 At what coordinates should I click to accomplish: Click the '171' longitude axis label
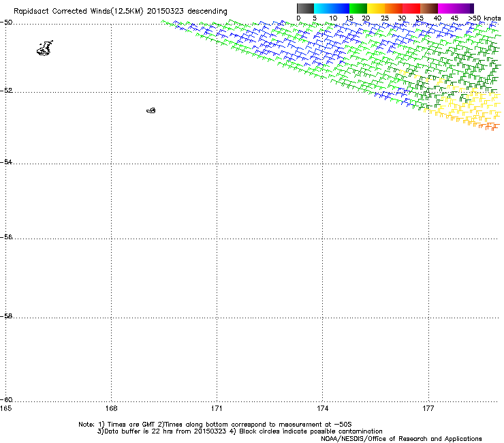(x=217, y=408)
